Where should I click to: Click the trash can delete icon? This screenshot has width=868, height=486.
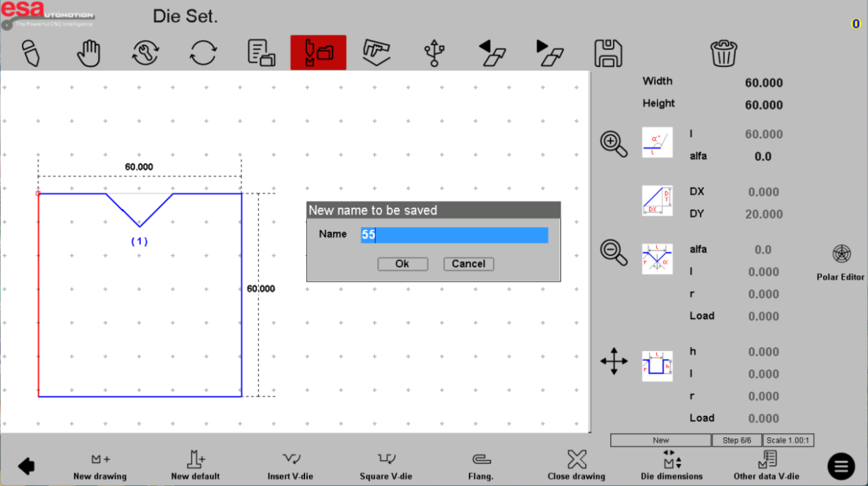(724, 53)
